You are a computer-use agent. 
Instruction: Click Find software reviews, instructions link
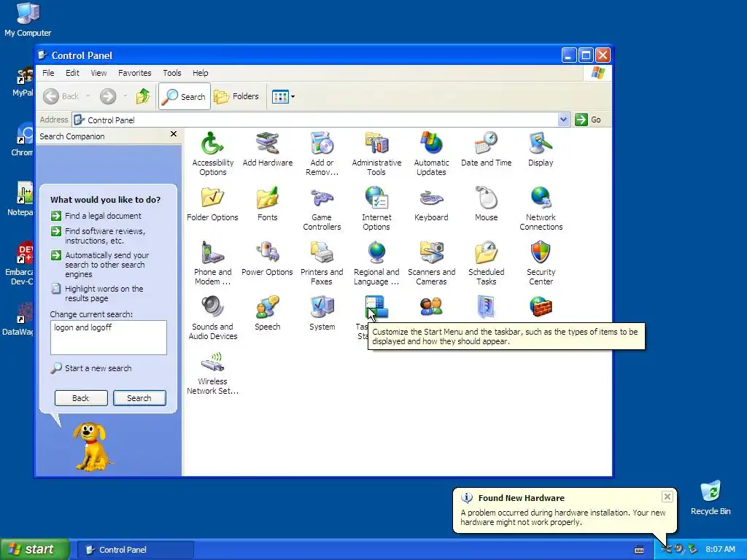[x=98, y=236]
